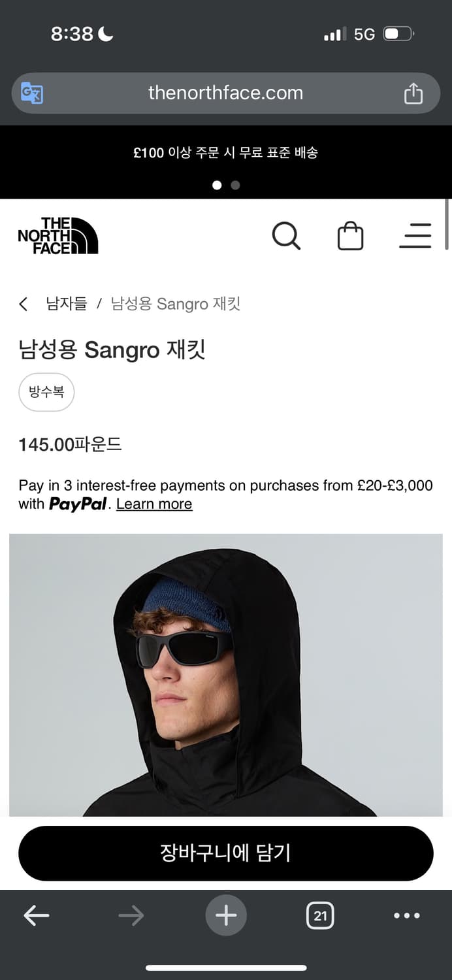Open the share icon beside the URL

(x=413, y=93)
